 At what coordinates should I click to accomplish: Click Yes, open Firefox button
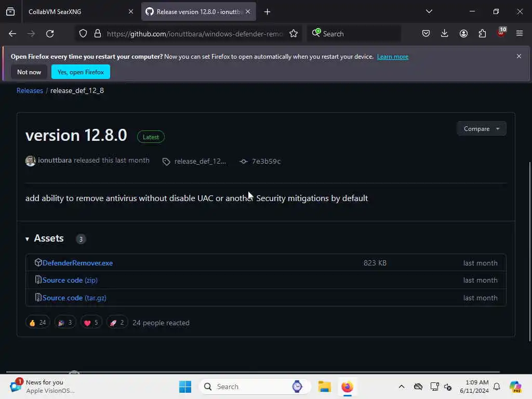pyautogui.click(x=81, y=72)
